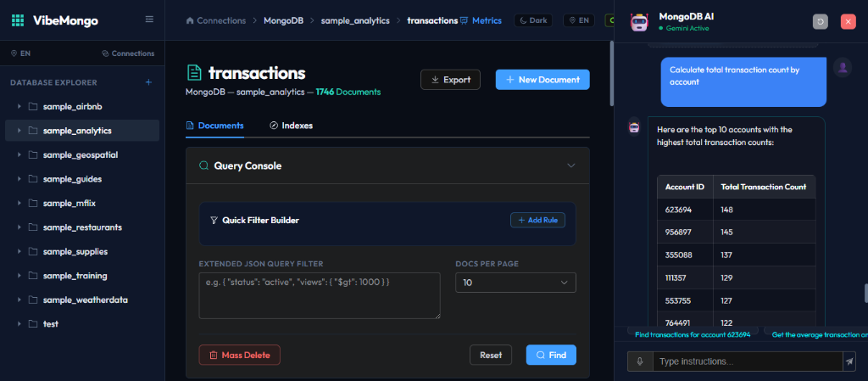Click the Get the average transaction suggestion
This screenshot has height=381, width=868.
tap(816, 334)
